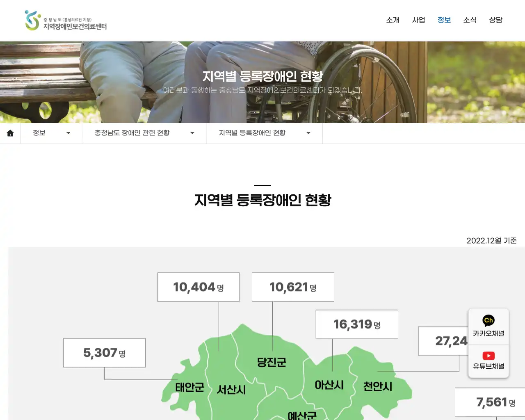Open the 정보 menu in top navigation
Viewport: 525px width, 420px height.
(444, 20)
